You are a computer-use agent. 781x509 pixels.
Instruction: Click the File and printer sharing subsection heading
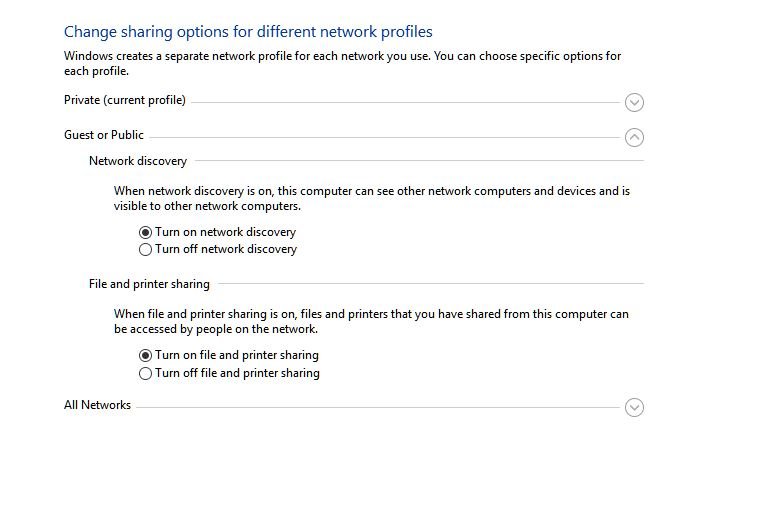point(149,284)
